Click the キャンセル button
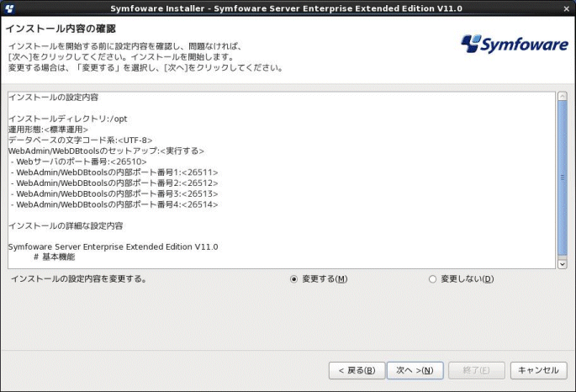Screen dimensions: 576x392 (538, 370)
